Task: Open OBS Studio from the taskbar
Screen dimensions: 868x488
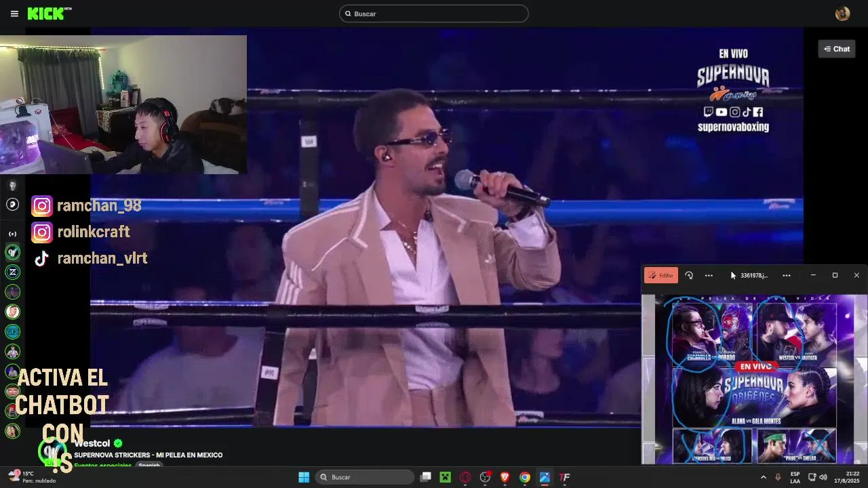Action: (x=485, y=477)
